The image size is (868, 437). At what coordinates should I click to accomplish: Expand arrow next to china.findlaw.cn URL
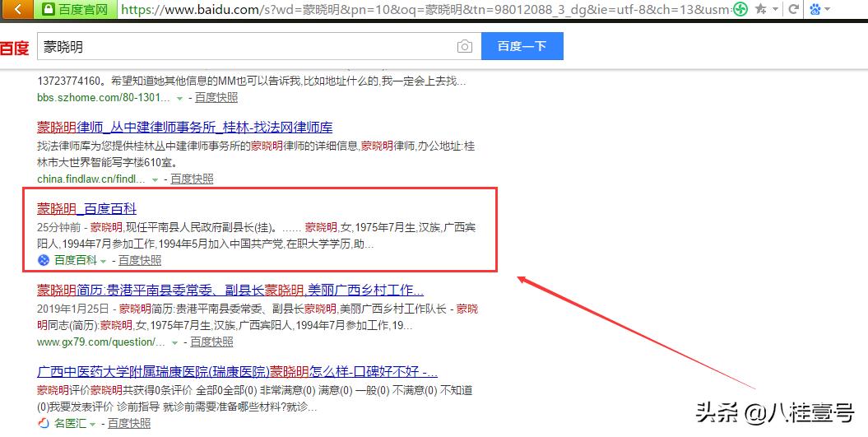click(x=155, y=180)
